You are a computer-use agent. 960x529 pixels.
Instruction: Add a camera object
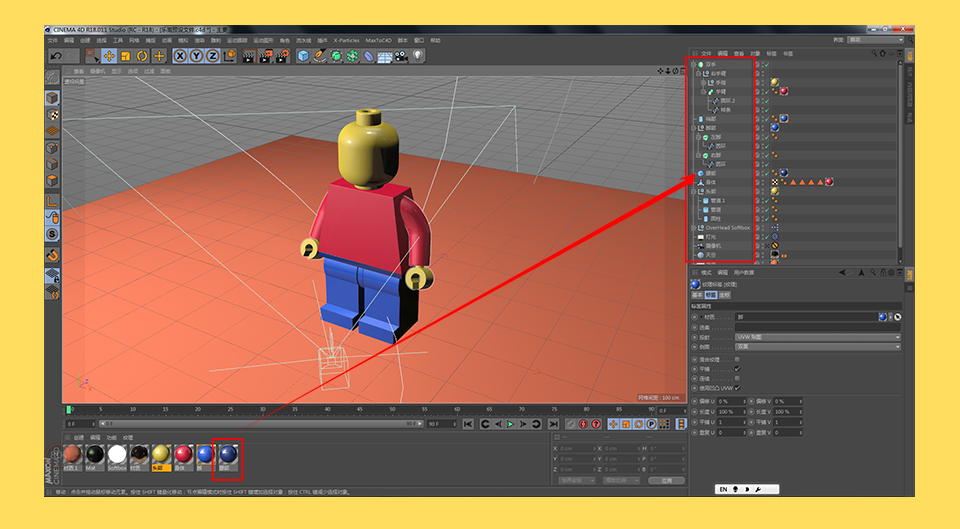[x=401, y=56]
